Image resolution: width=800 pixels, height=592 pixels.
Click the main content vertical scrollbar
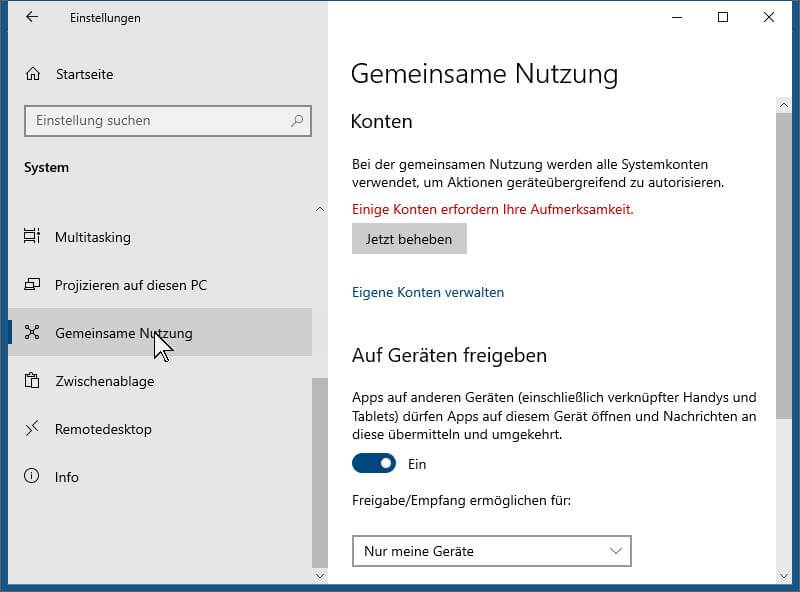click(x=784, y=265)
